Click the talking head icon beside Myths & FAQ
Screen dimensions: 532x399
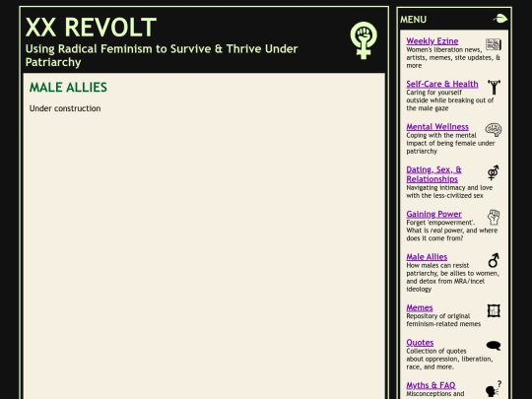(494, 388)
